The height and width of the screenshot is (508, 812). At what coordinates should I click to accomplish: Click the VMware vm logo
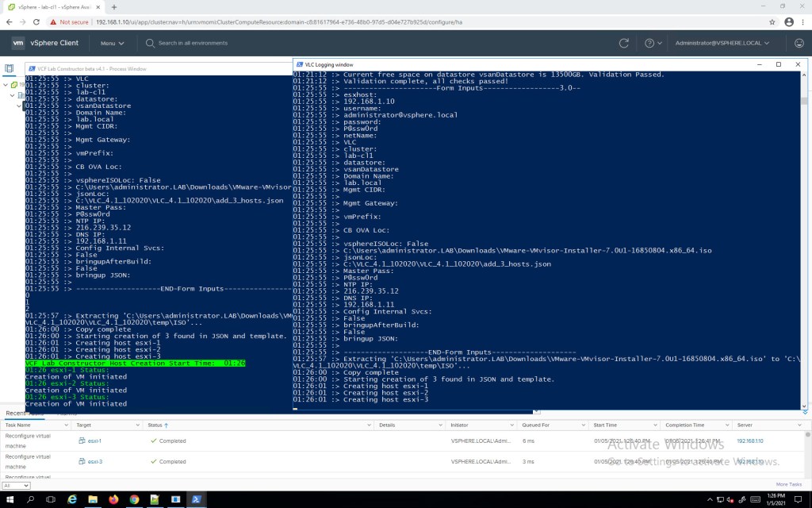18,43
